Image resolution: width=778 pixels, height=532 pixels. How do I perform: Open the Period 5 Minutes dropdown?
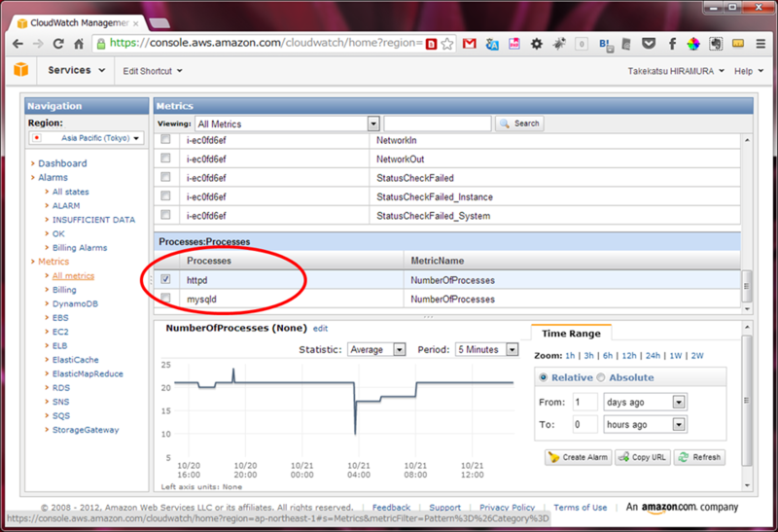487,349
